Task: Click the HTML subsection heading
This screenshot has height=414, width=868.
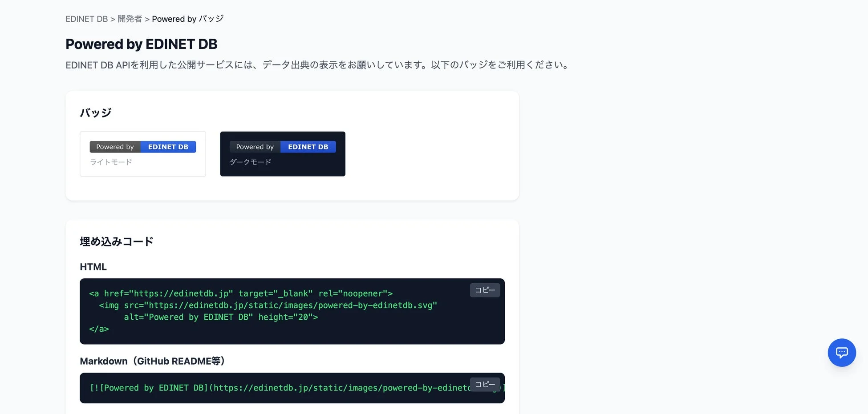Action: (93, 267)
